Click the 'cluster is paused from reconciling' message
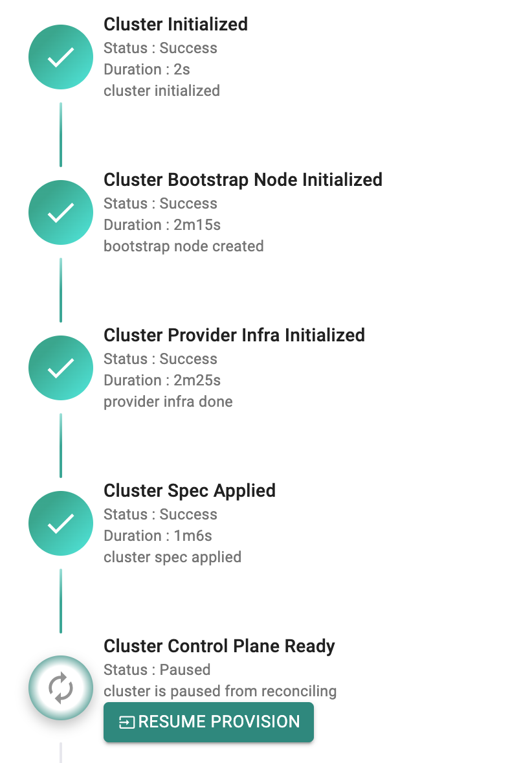Screen dimensions: 532x763 click(x=220, y=692)
